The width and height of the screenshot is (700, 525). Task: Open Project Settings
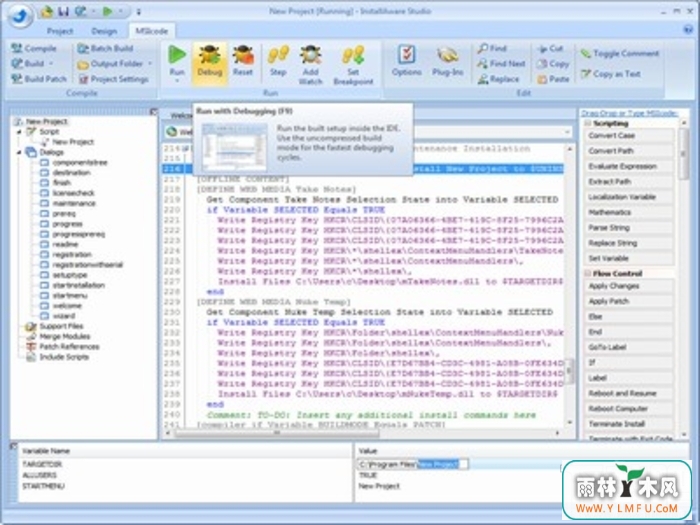point(113,79)
